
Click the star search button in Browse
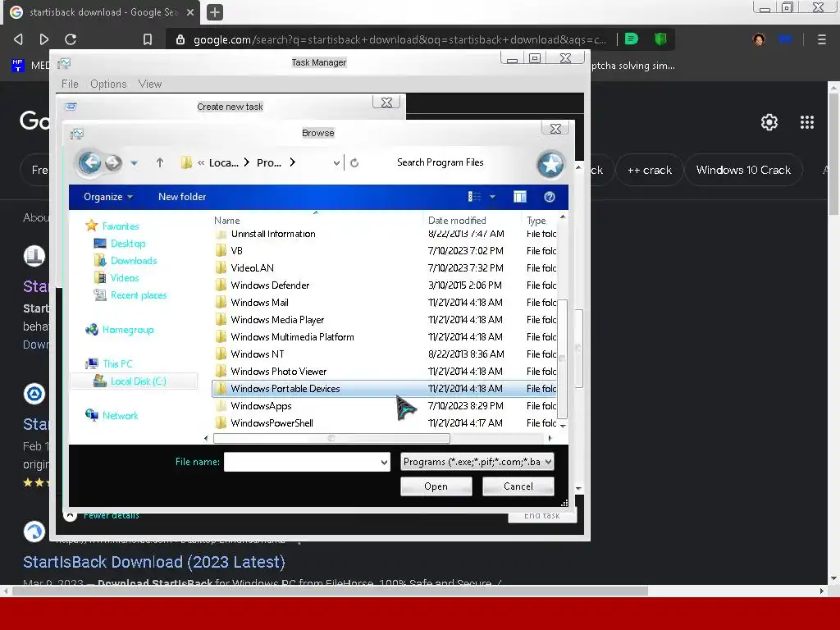click(x=550, y=164)
